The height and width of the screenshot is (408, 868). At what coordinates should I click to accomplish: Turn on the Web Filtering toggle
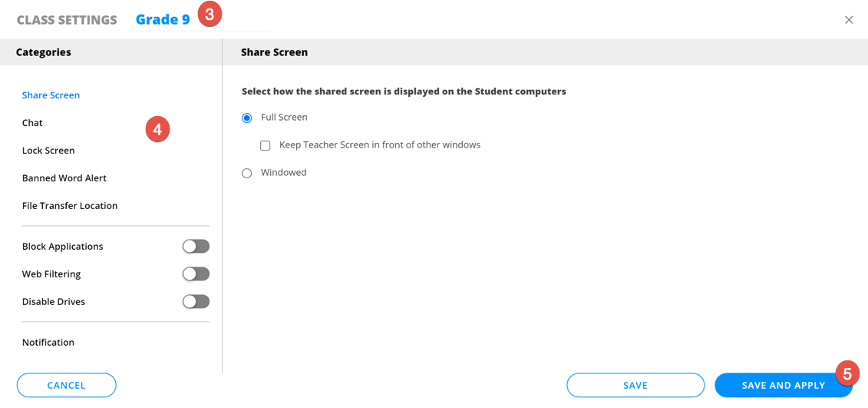(x=196, y=274)
